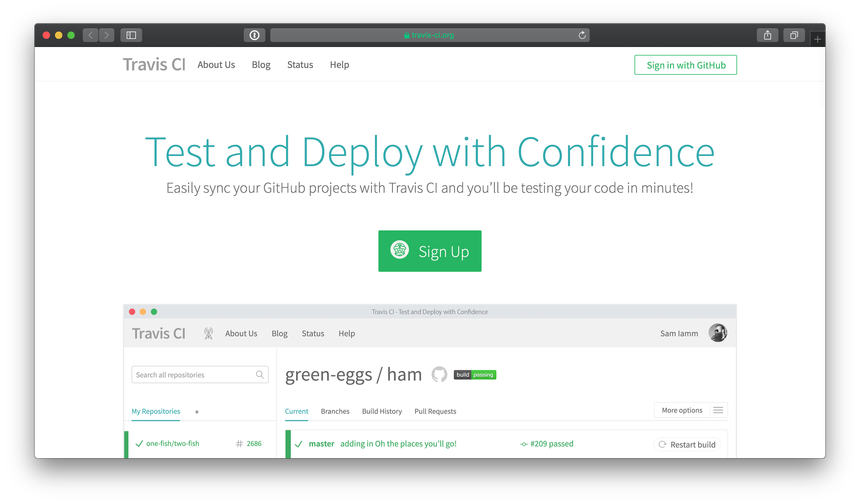Select the My Repositories tab

click(x=156, y=411)
